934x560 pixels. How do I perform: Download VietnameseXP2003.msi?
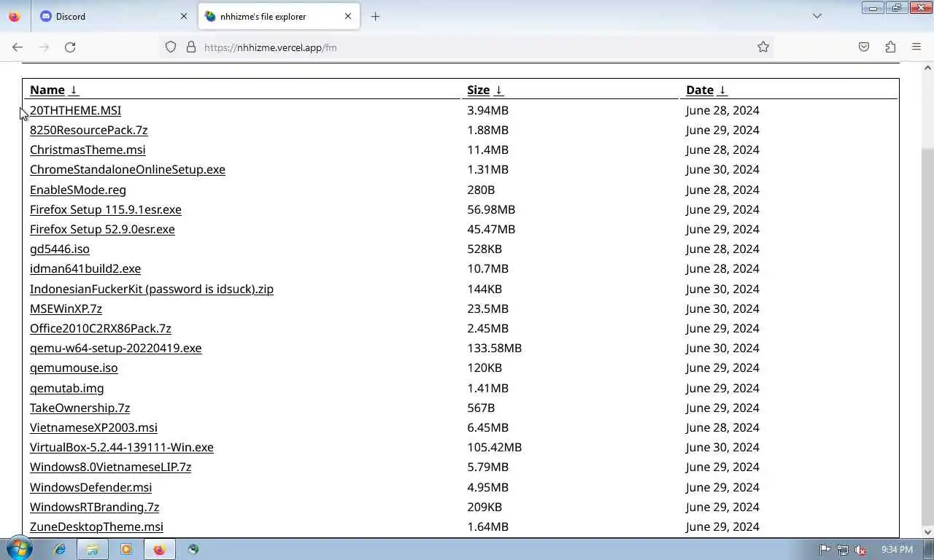coord(93,427)
